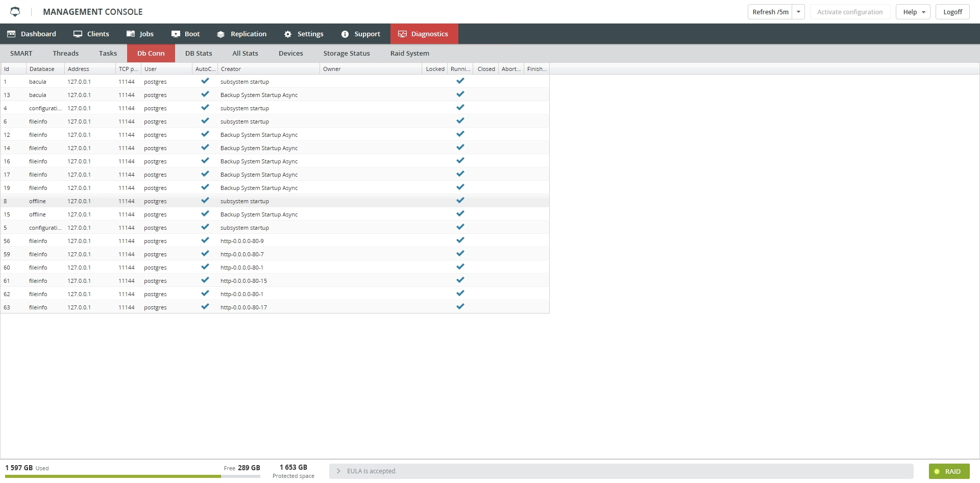Switch to the SMART tab
This screenshot has height=483, width=980.
click(x=21, y=53)
